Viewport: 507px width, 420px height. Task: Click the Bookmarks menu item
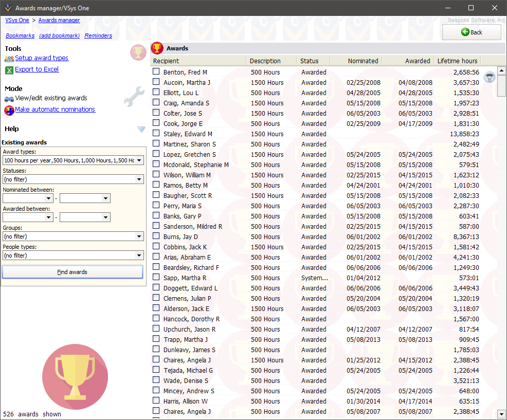coord(20,35)
